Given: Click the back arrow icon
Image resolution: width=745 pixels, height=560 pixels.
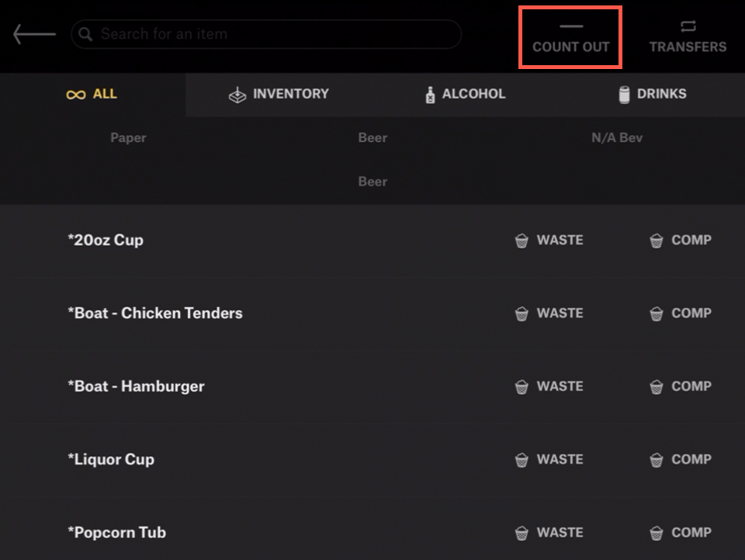Looking at the screenshot, I should (x=34, y=34).
